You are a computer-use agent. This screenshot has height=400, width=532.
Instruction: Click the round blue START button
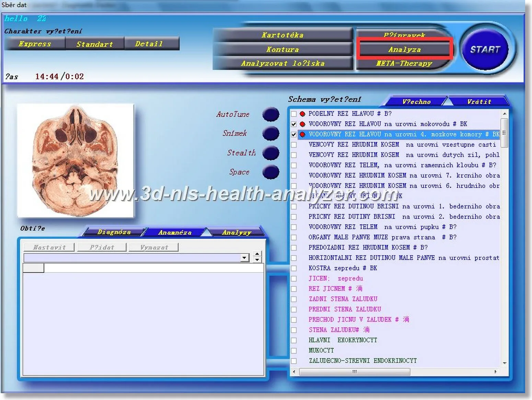pyautogui.click(x=485, y=49)
